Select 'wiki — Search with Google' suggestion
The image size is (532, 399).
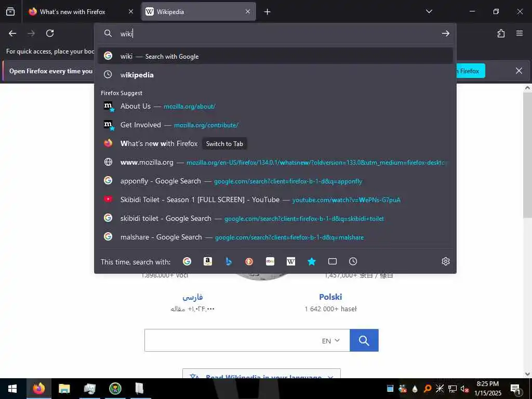[275, 56]
